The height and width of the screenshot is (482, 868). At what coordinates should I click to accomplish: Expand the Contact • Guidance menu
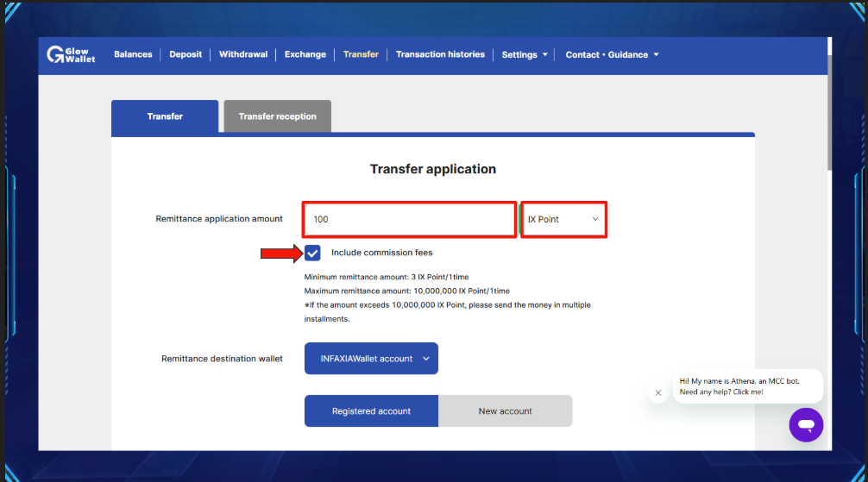[612, 55]
